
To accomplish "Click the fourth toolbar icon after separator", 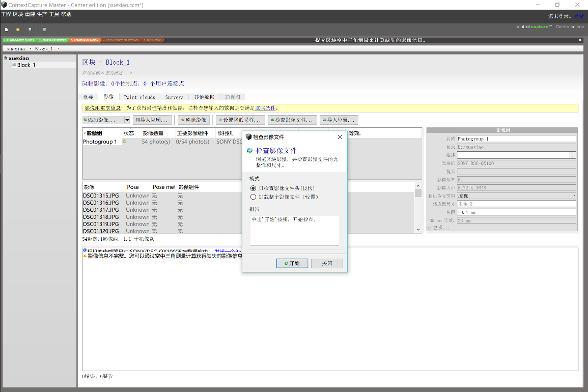I will point(44,30).
